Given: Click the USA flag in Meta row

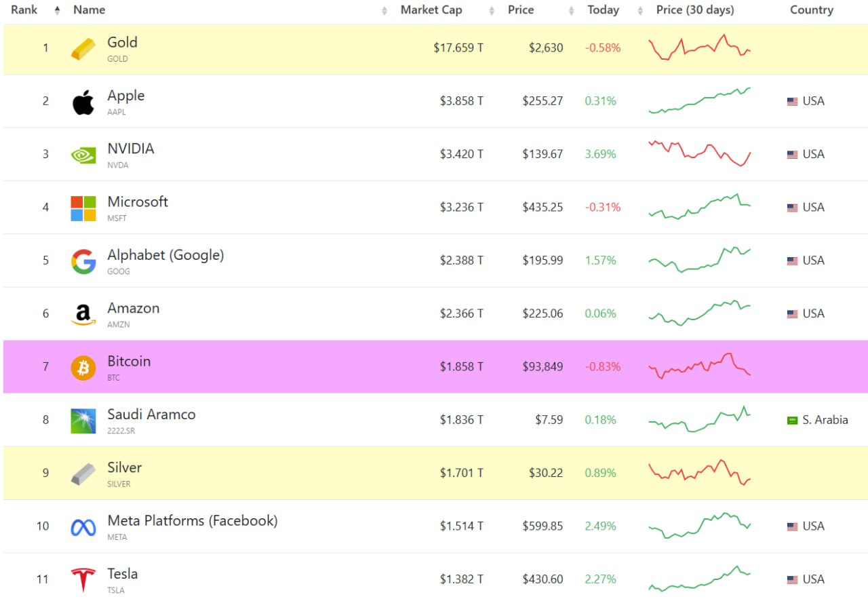Looking at the screenshot, I should tap(792, 526).
